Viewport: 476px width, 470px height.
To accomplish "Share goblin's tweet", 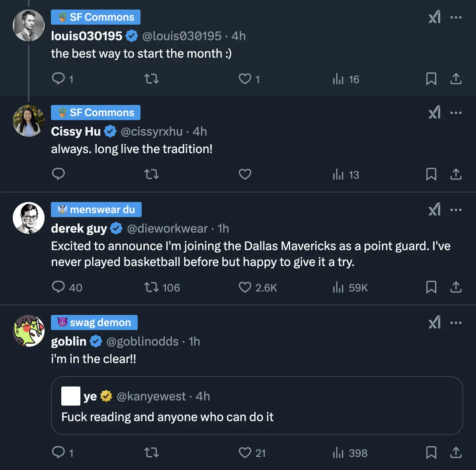I will coord(456,453).
